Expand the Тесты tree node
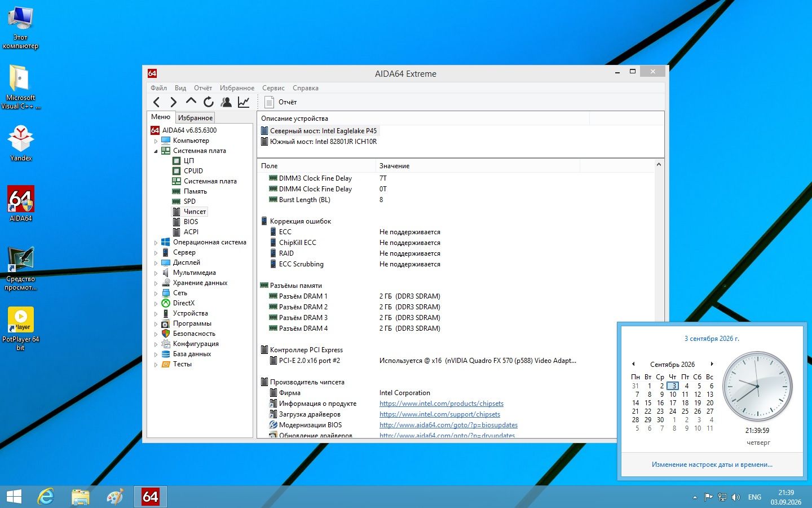This screenshot has height=508, width=812. [156, 365]
